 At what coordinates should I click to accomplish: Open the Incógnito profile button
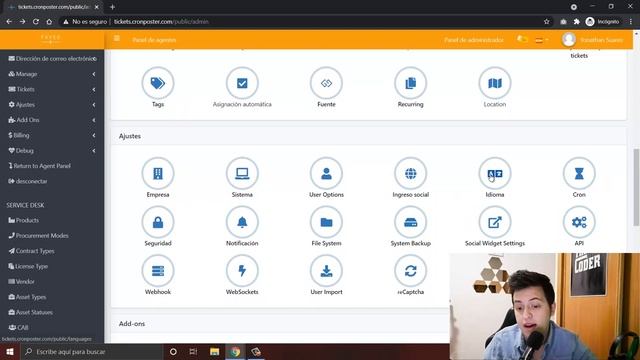click(602, 22)
